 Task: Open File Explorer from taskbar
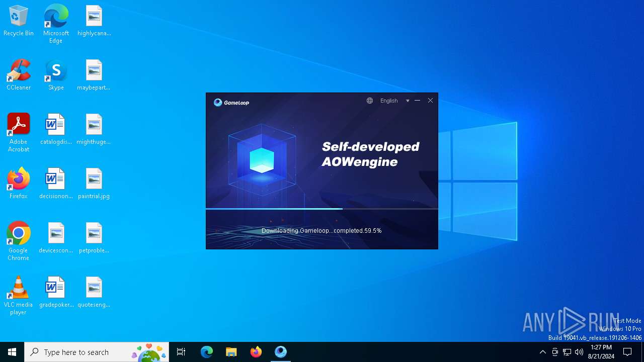point(231,352)
